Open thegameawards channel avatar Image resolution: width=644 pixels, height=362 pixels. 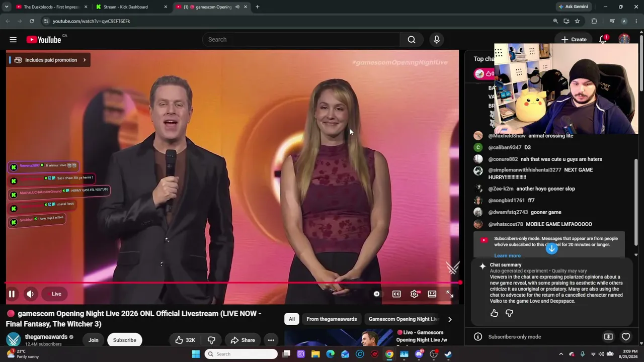coord(13,339)
